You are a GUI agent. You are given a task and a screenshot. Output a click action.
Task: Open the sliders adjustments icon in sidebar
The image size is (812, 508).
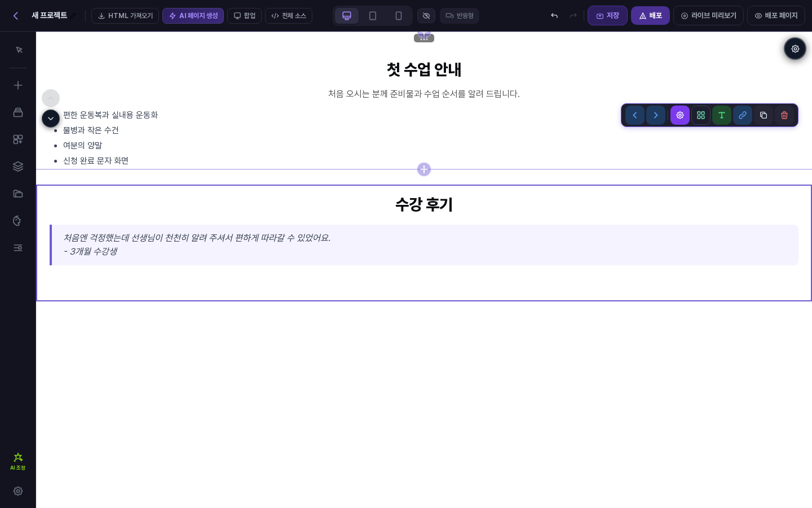[x=18, y=248]
